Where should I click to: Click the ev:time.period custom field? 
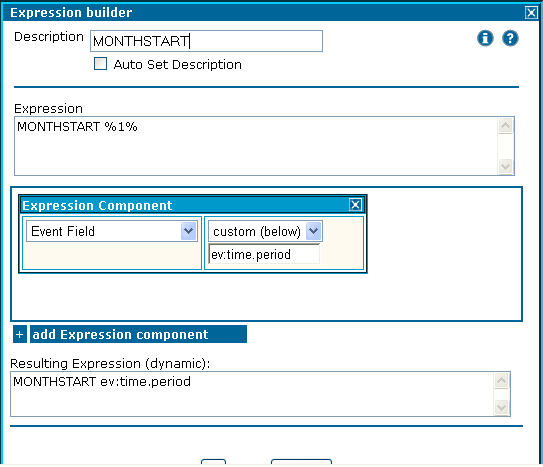coord(264,254)
